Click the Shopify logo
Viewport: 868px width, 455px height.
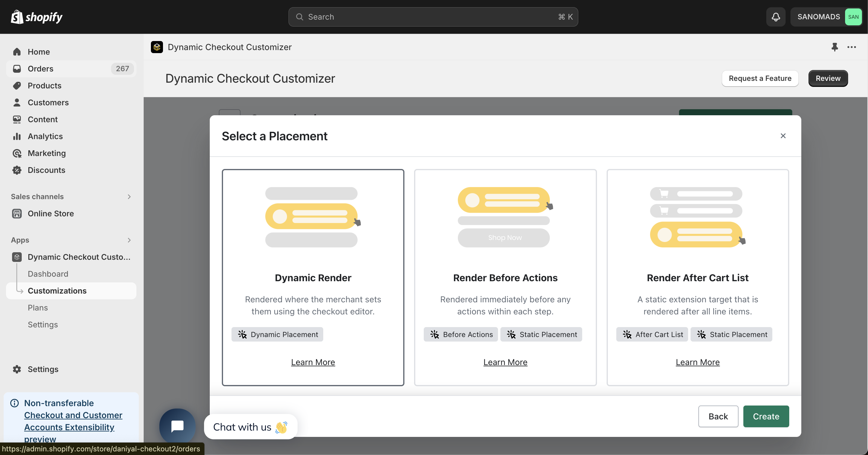[x=37, y=17]
